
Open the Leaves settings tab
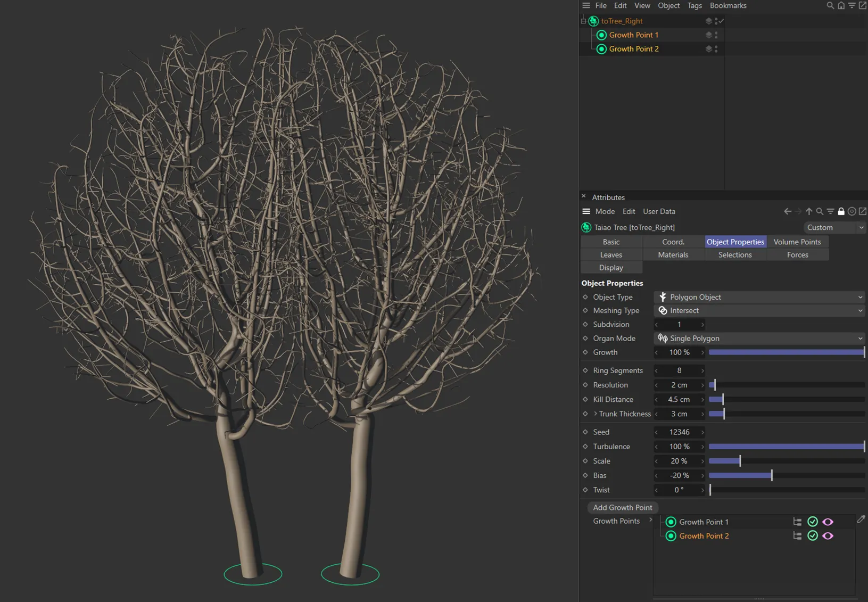click(x=611, y=254)
